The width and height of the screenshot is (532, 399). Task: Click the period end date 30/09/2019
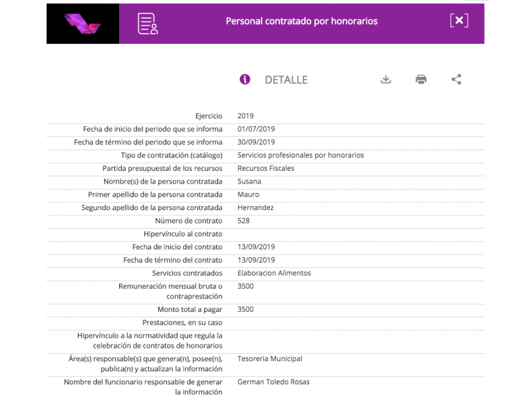(x=256, y=142)
